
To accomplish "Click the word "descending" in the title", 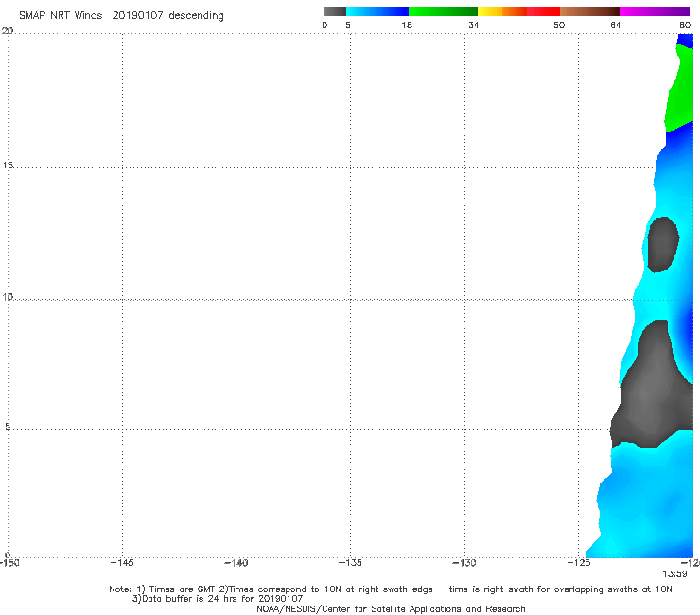I will point(197,16).
